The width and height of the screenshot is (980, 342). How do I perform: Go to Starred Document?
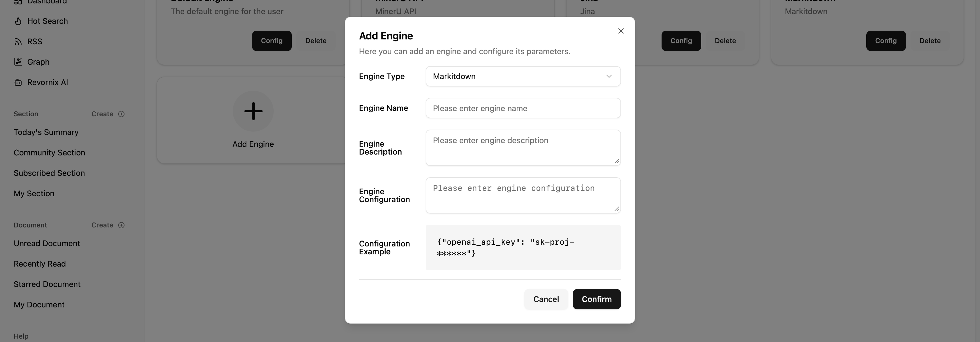[x=47, y=284]
